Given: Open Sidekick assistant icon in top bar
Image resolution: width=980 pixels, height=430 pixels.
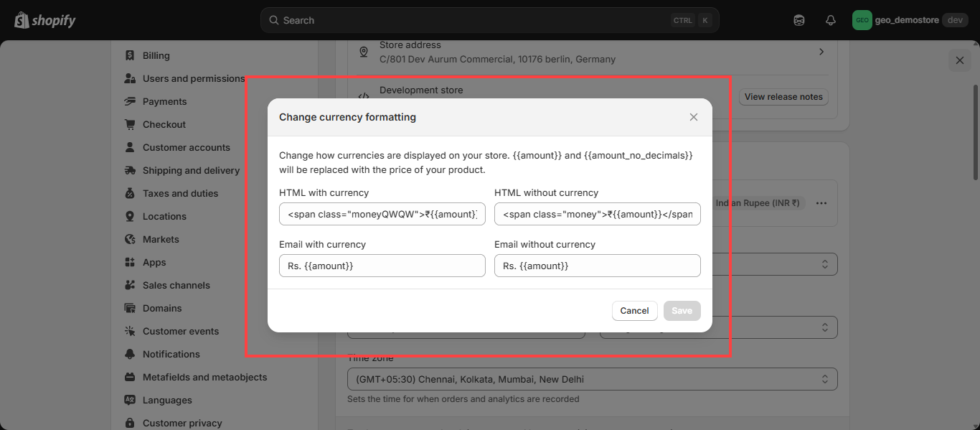Looking at the screenshot, I should [799, 20].
